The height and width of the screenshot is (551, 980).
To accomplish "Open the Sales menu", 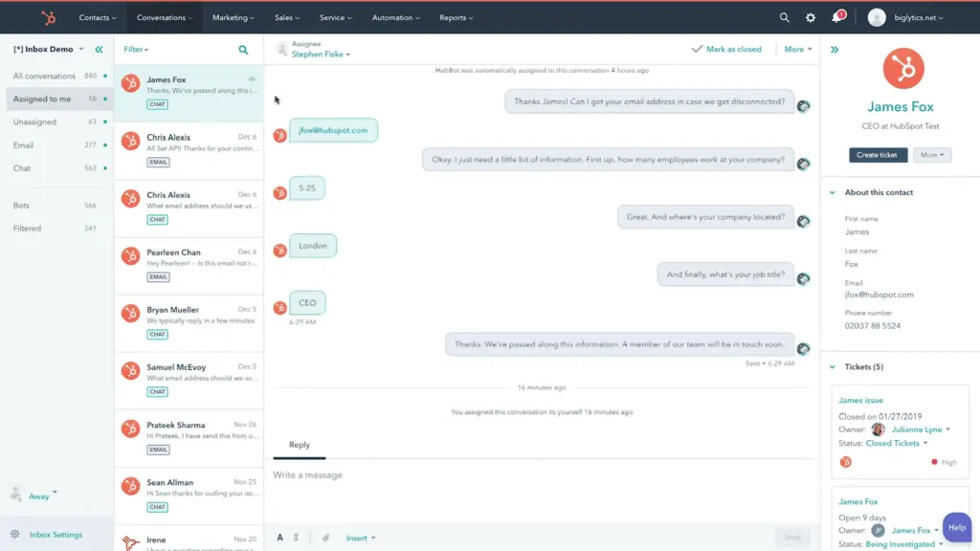I will 287,17.
